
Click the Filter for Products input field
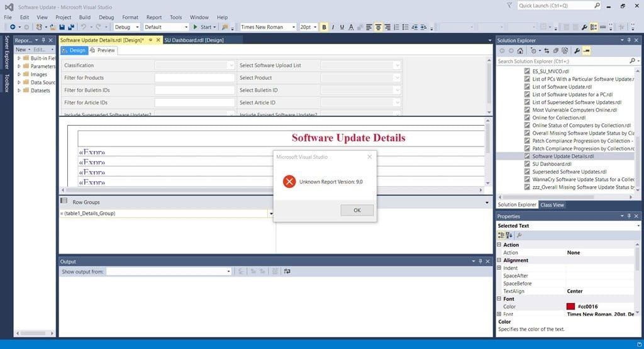point(195,77)
